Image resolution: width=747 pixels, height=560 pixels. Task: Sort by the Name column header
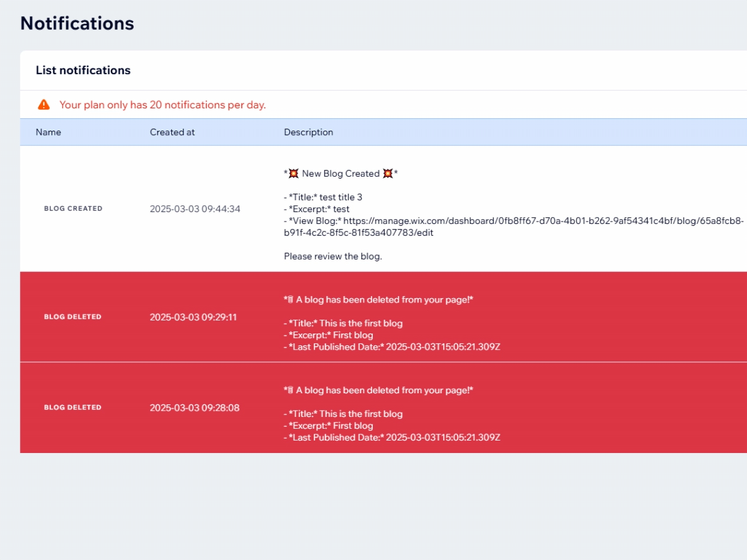(x=48, y=132)
